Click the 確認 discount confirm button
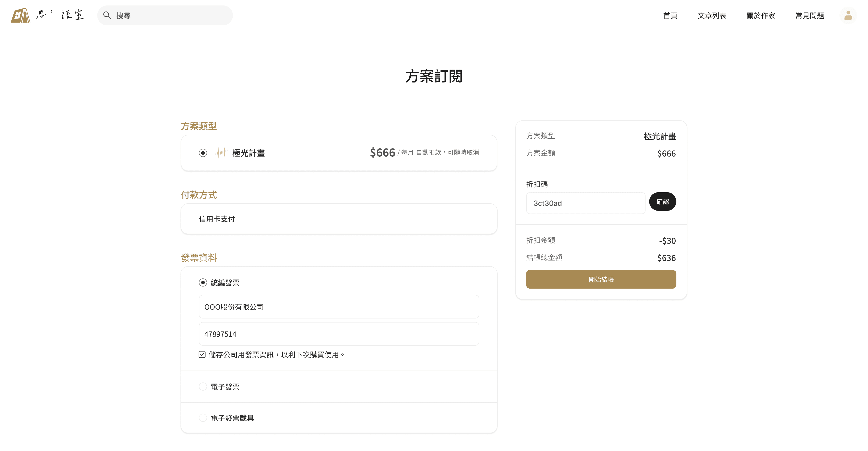This screenshot has height=451, width=868. [x=662, y=201]
